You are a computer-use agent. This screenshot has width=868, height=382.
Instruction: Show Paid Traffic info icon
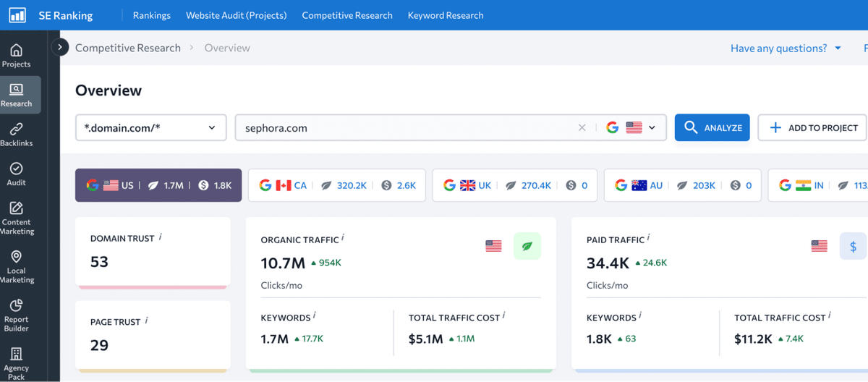click(x=649, y=238)
